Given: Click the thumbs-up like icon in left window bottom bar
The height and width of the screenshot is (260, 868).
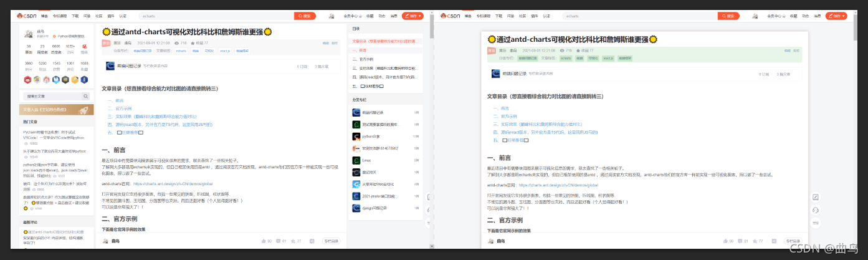Looking at the screenshot, I should pos(264,241).
